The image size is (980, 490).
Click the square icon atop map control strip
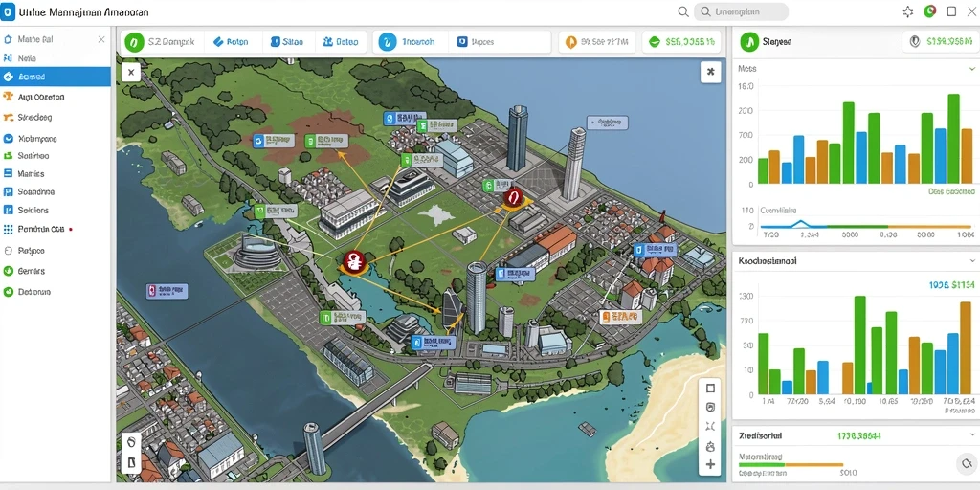click(x=710, y=389)
